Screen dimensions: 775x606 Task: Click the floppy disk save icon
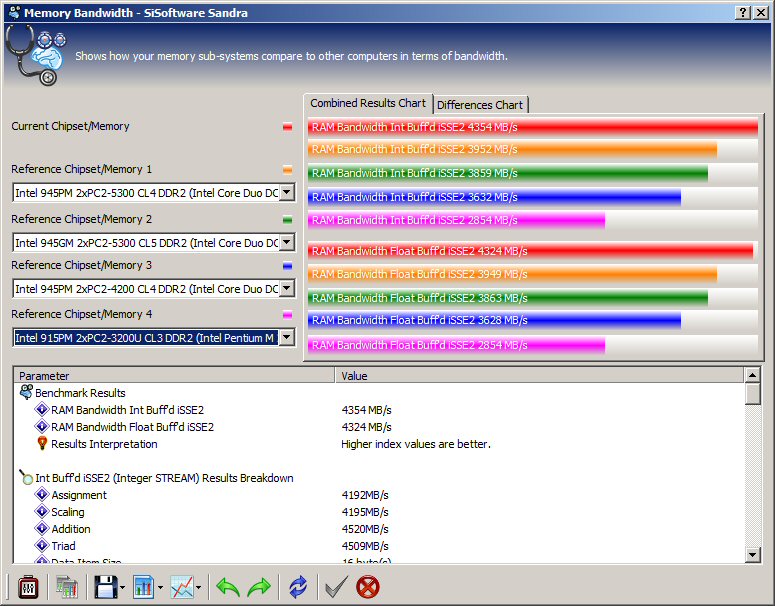point(106,587)
